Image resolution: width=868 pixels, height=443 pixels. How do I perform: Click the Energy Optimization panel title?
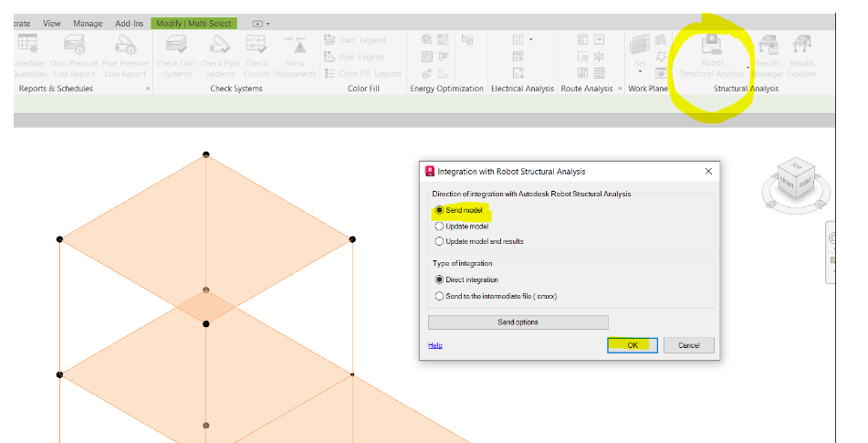point(446,89)
